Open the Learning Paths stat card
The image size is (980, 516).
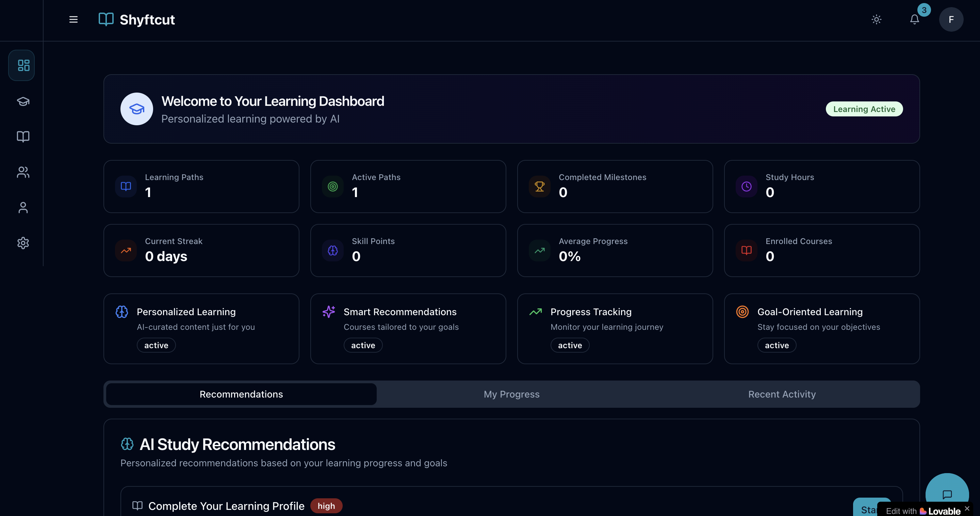click(201, 187)
